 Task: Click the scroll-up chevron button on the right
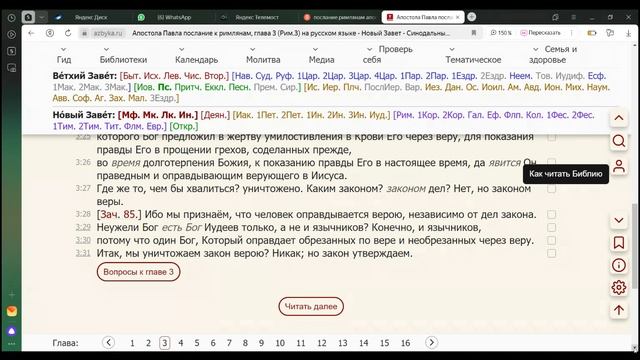(x=619, y=118)
